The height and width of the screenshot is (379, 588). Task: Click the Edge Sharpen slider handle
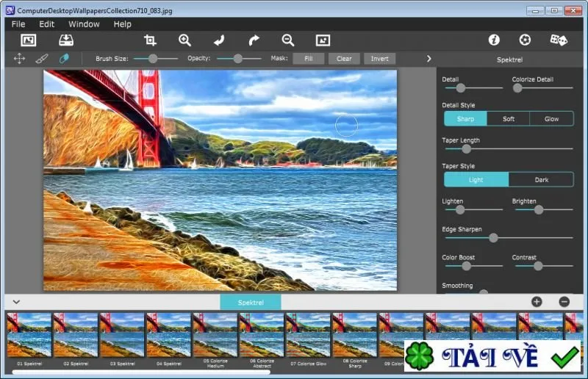point(493,238)
